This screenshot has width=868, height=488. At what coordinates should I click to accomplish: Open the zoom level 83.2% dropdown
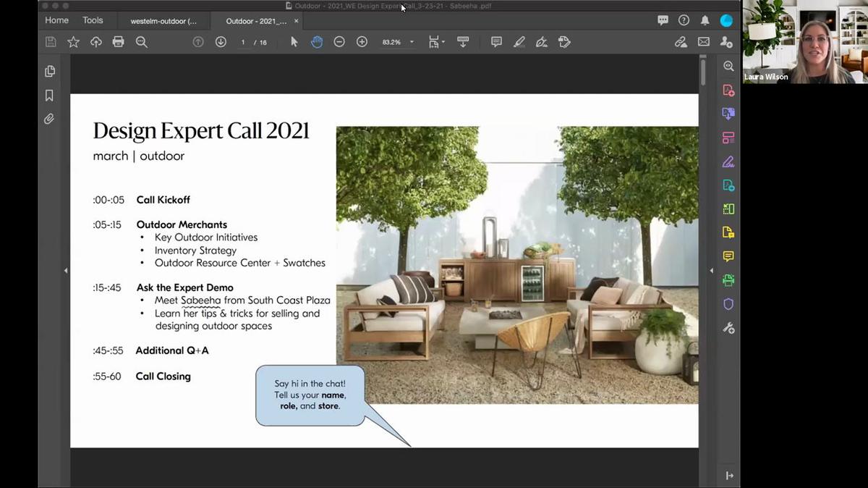(x=412, y=42)
